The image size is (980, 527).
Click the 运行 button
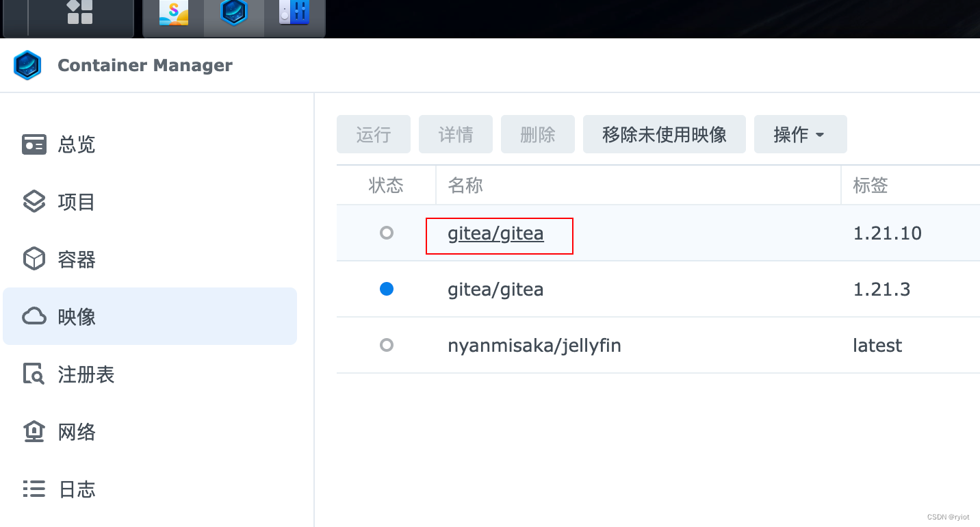(x=374, y=134)
